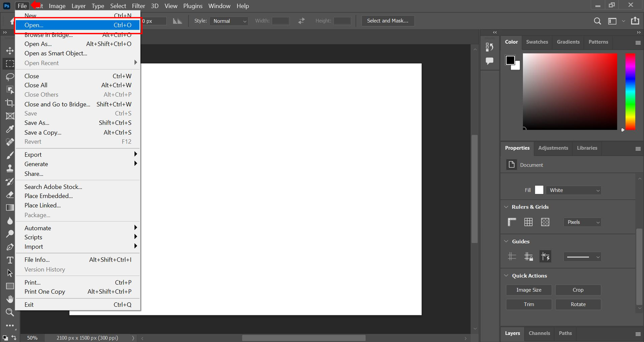Swap Width and Height arrows icon
The width and height of the screenshot is (644, 342).
click(301, 21)
